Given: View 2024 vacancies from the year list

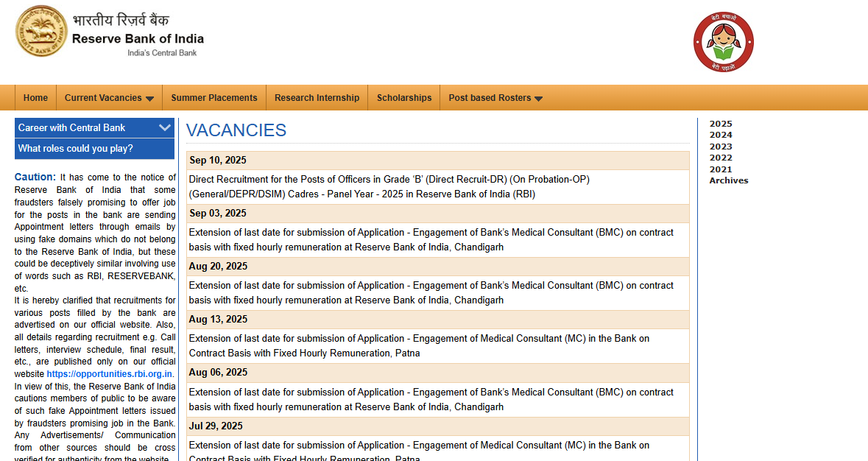Looking at the screenshot, I should tap(719, 135).
